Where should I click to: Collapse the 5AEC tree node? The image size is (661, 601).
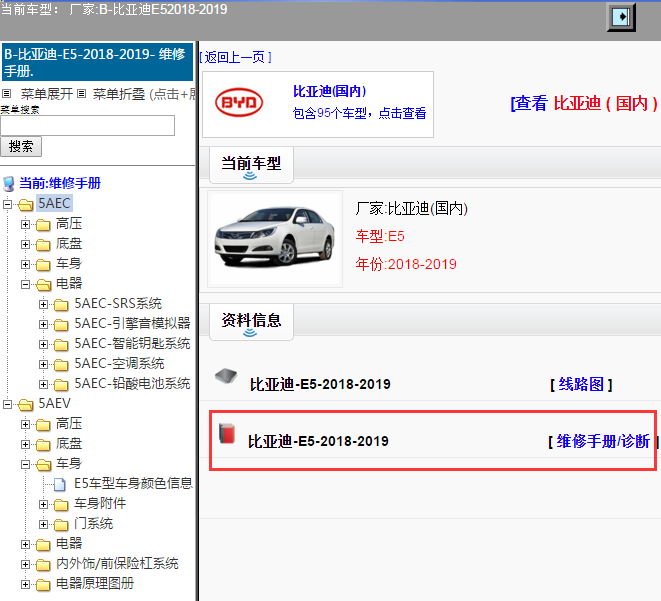(x=7, y=204)
